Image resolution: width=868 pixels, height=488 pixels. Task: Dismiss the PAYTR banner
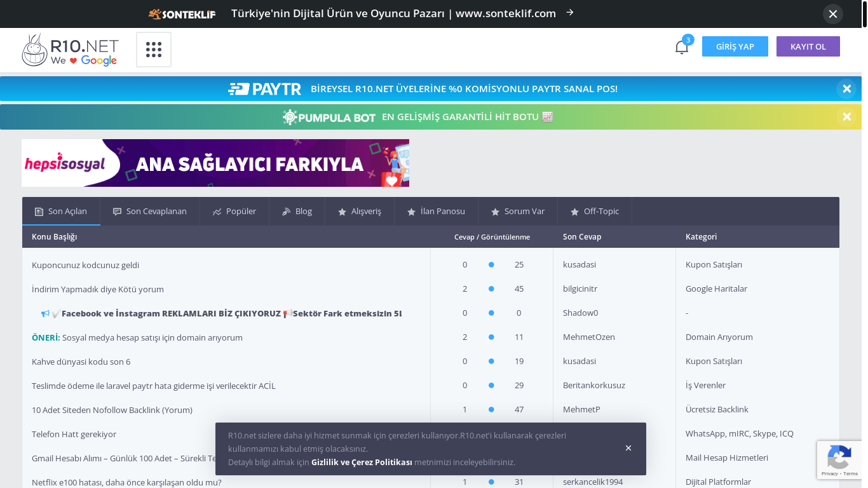(x=846, y=89)
